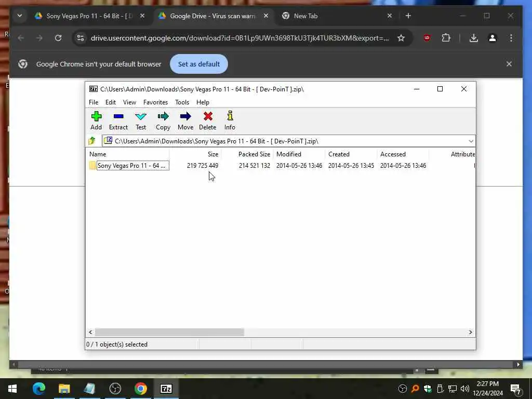Click the right arrow of 7-Zip scrollbar
Viewport: 532px width, 399px height.
point(470,332)
